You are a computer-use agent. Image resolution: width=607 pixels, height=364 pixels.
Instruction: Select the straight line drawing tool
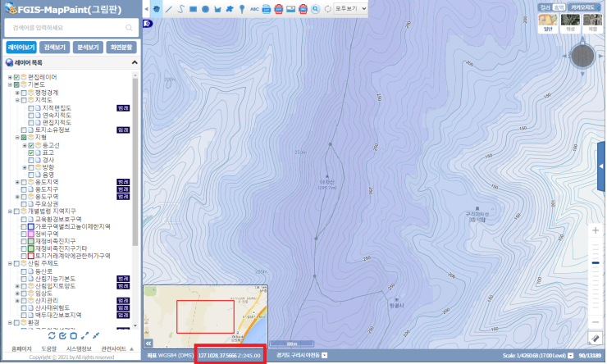(168, 9)
